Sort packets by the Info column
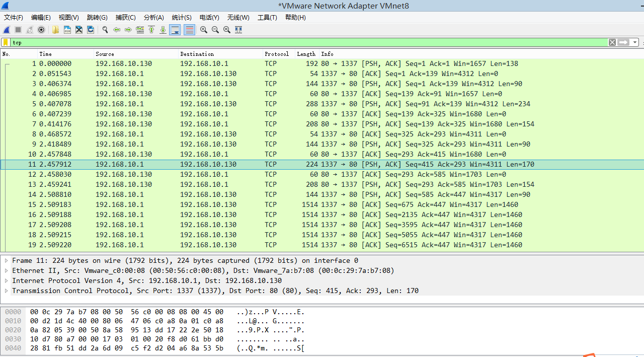Image resolution: width=644 pixels, height=357 pixels. click(x=481, y=54)
